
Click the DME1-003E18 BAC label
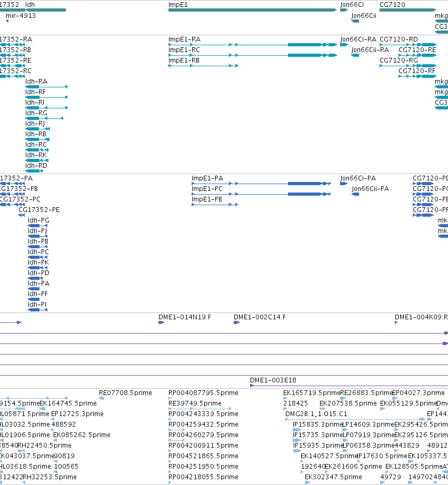click(273, 380)
